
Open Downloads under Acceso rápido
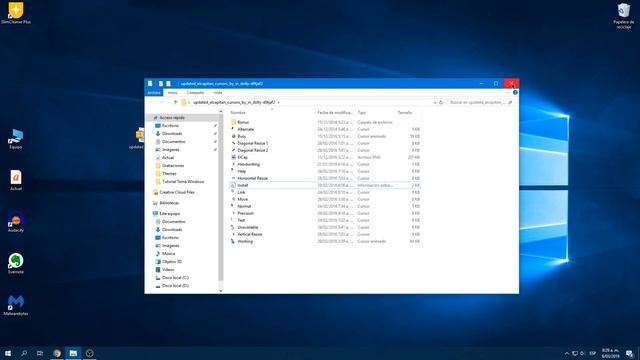click(x=171, y=133)
